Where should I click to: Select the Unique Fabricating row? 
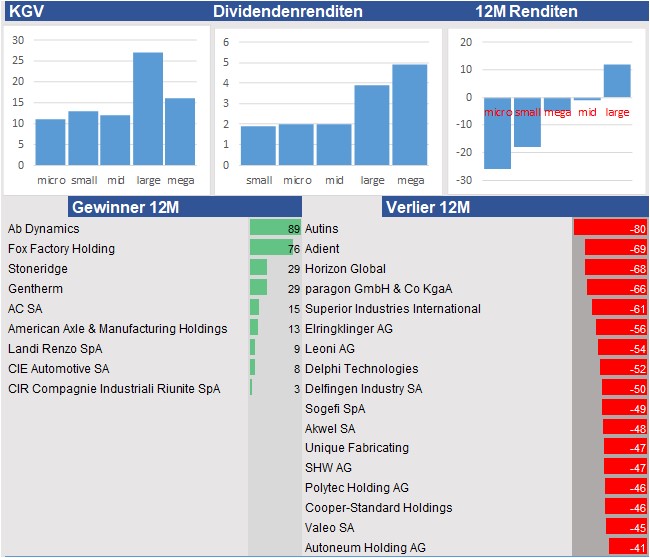pos(476,448)
